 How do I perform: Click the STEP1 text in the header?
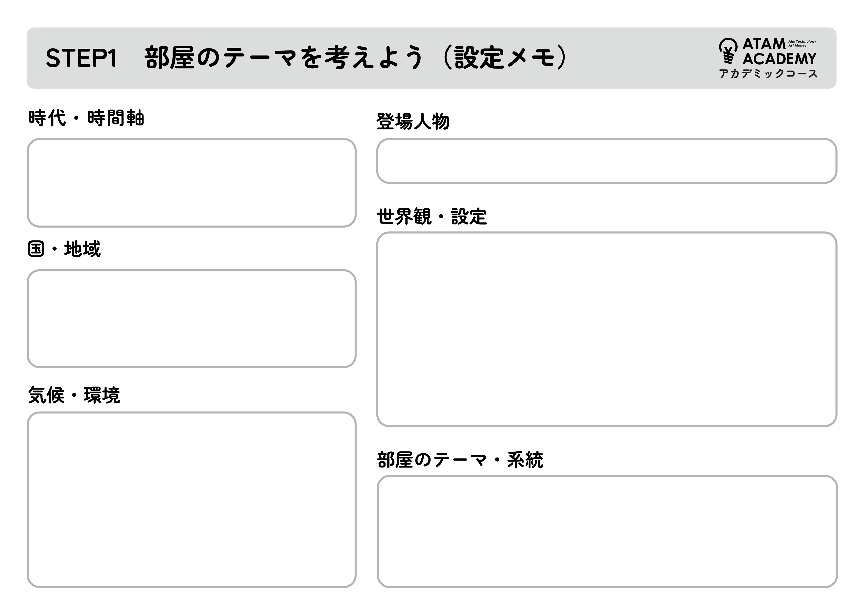[x=81, y=59]
